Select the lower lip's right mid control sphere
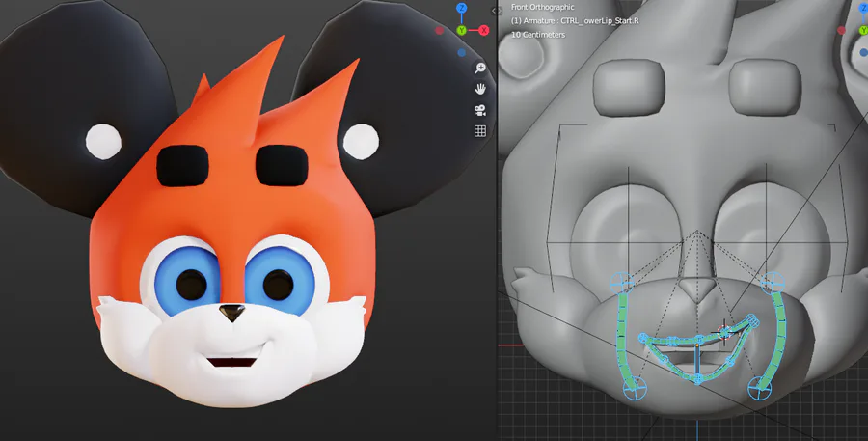The image size is (868, 441). point(731,363)
